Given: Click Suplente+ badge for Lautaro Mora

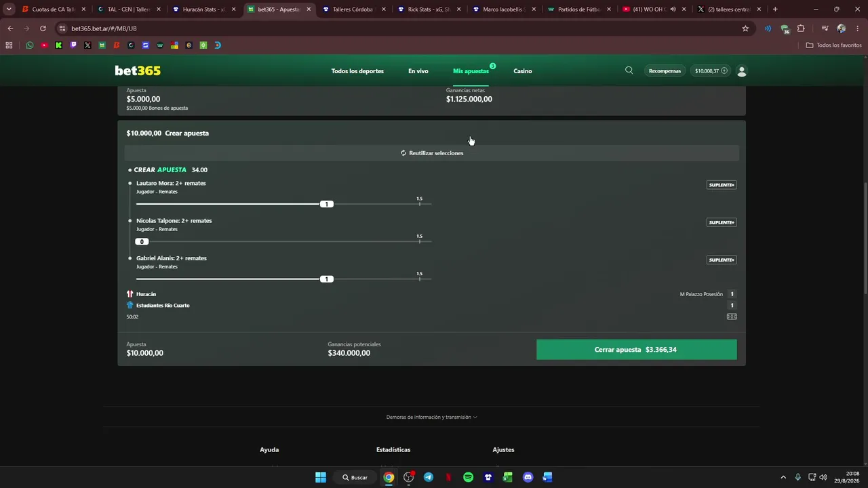Looking at the screenshot, I should point(722,185).
